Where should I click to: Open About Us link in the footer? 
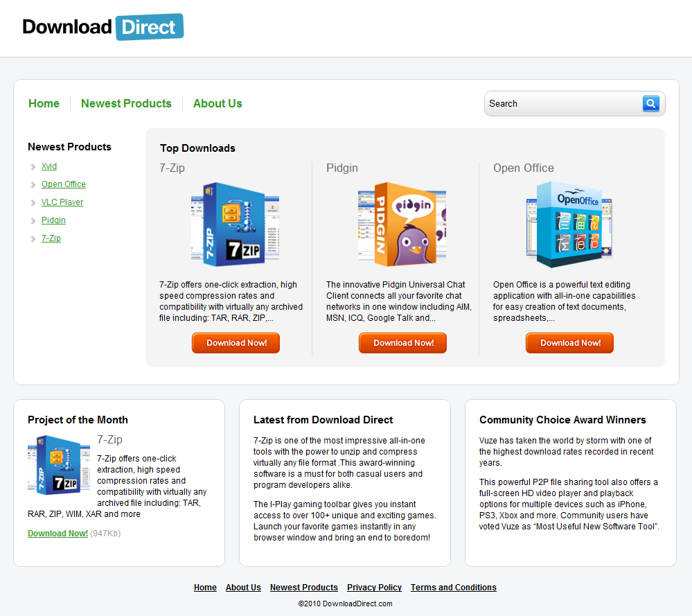coord(243,588)
